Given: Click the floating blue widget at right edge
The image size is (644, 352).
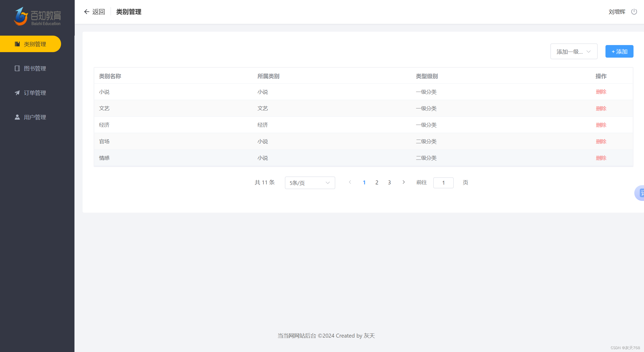Looking at the screenshot, I should 640,193.
